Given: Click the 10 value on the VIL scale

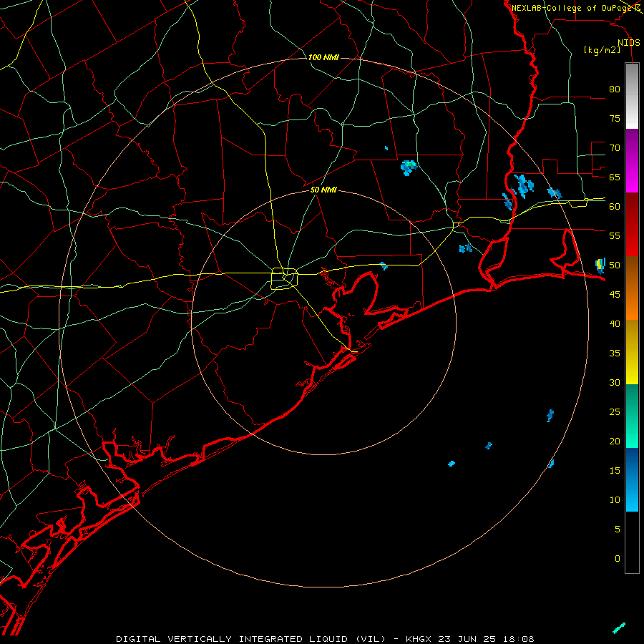Looking at the screenshot, I should pos(615,500).
